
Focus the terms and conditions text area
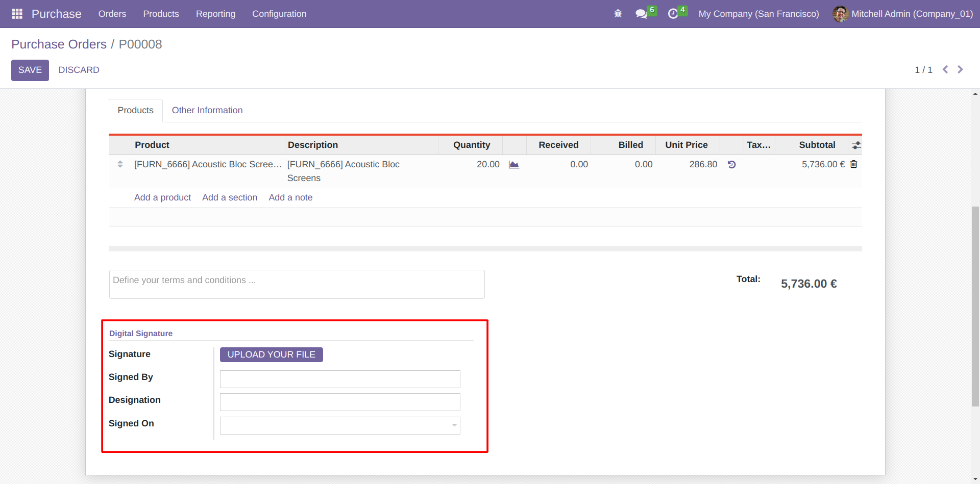297,284
